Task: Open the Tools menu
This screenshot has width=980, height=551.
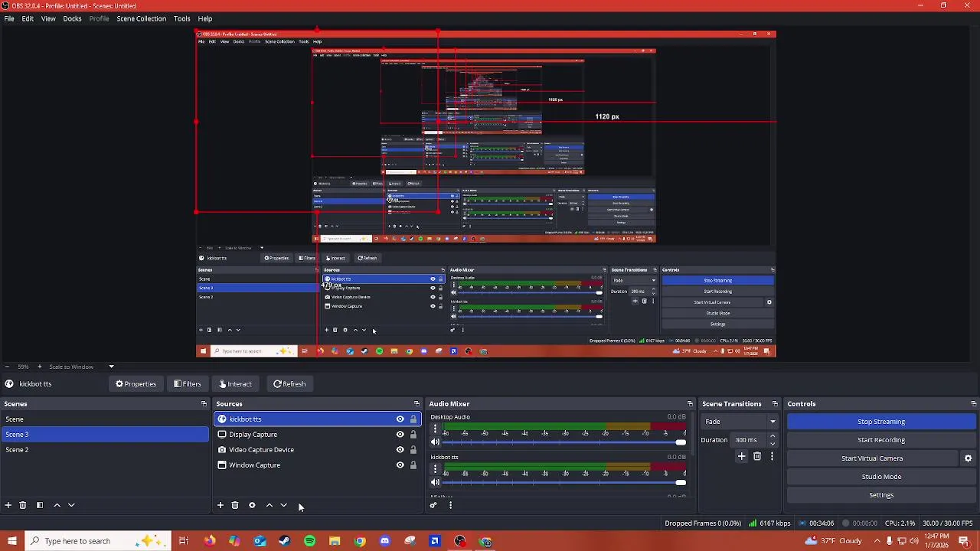Action: 181,18
